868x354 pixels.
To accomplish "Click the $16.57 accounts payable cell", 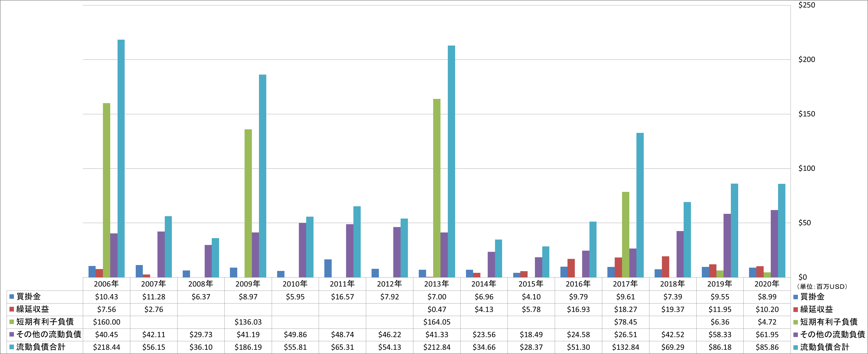I will tap(342, 297).
